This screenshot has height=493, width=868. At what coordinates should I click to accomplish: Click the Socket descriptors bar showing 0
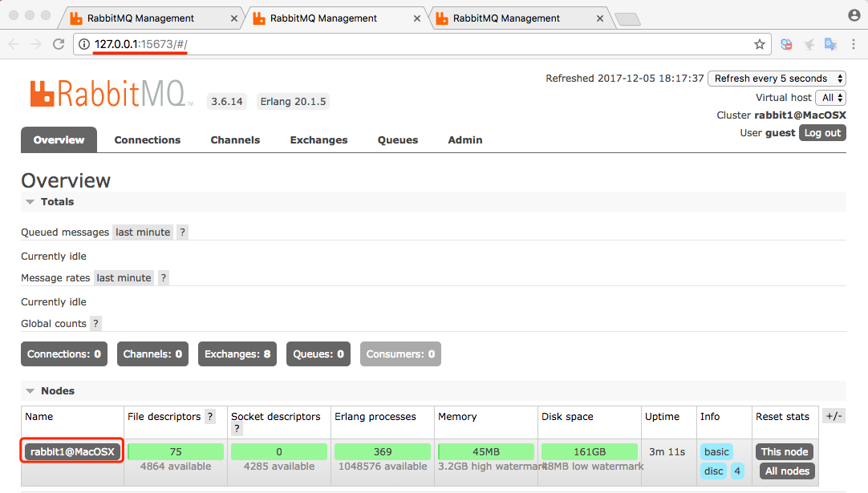(x=279, y=451)
